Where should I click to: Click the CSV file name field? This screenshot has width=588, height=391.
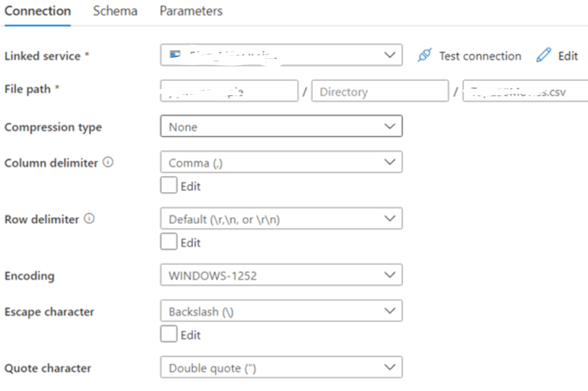click(524, 90)
